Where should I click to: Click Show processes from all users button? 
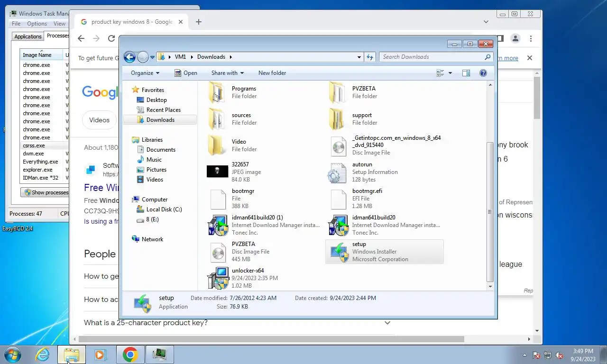click(46, 192)
